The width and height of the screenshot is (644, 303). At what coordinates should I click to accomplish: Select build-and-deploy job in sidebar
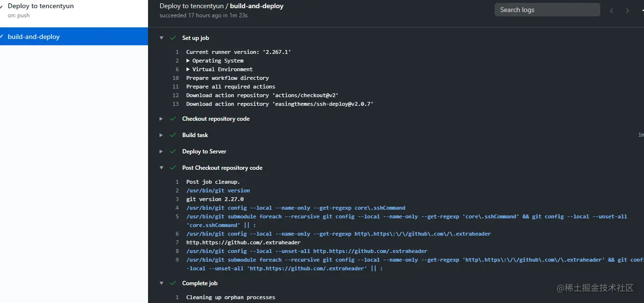(x=34, y=37)
